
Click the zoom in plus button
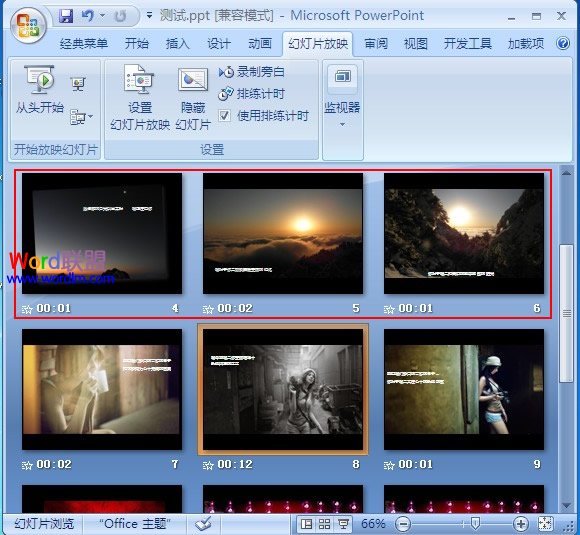tap(520, 524)
